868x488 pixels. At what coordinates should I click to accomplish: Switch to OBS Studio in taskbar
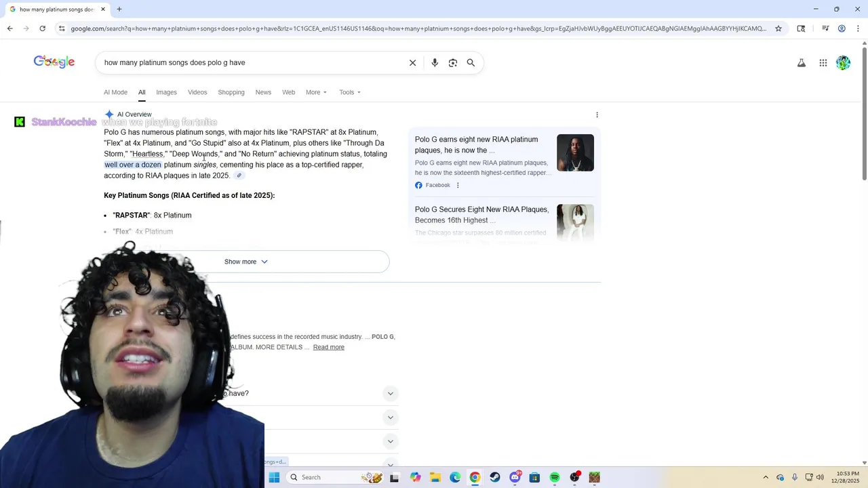(x=575, y=477)
